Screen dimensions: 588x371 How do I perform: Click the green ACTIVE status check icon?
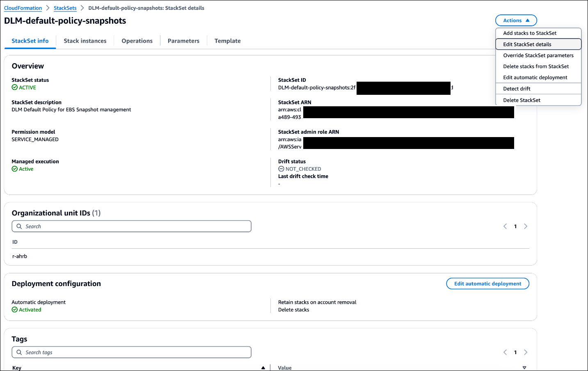tap(15, 87)
